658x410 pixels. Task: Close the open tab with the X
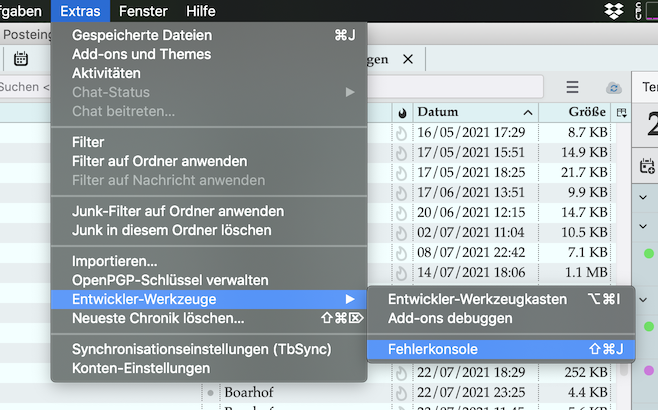(407, 59)
